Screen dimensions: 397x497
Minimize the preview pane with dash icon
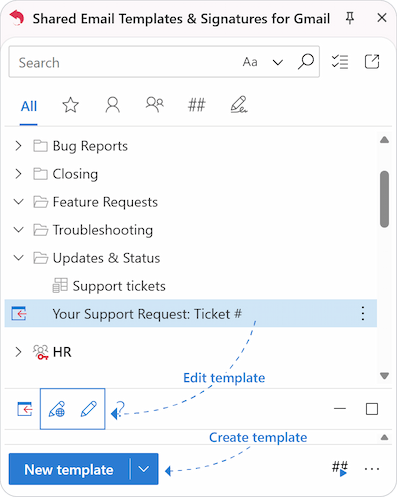click(x=340, y=409)
